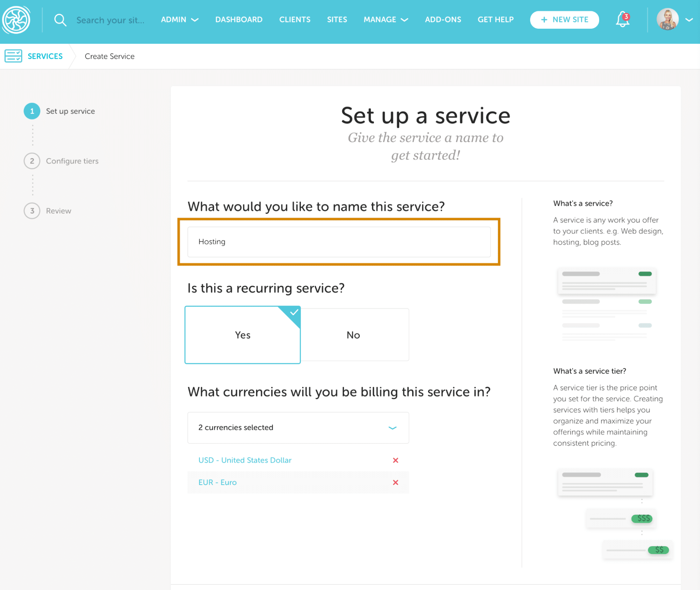Click the New Site button

[x=564, y=20]
